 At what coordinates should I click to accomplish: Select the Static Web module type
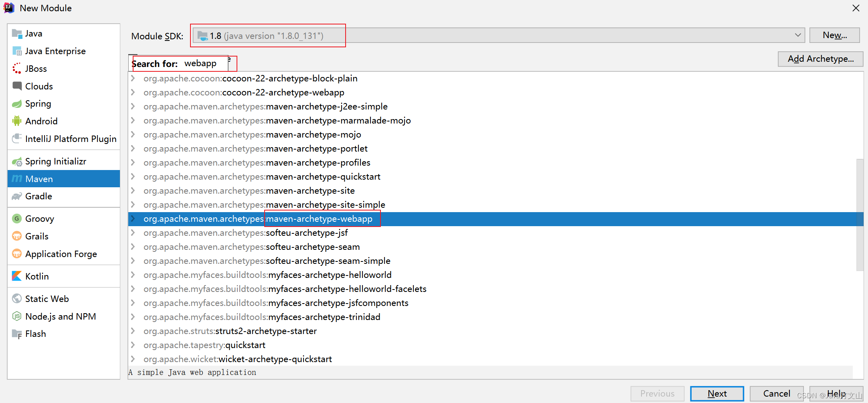click(x=64, y=298)
